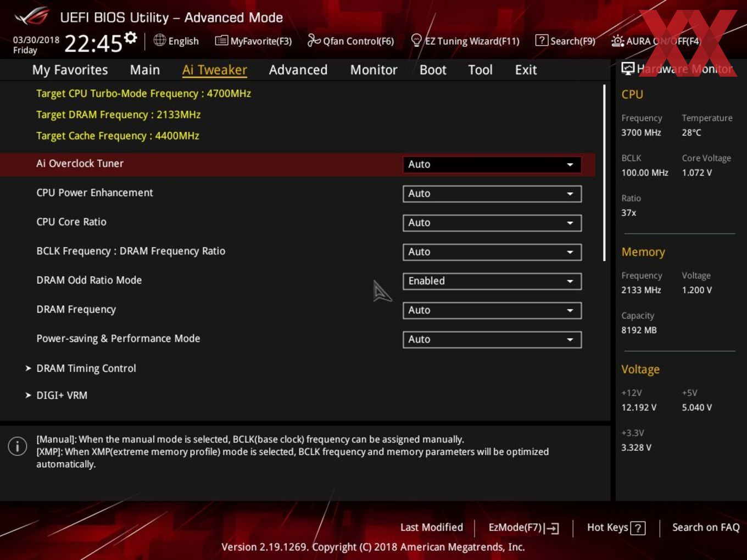Select DRAM Frequency setting label
Screen dimensions: 747x560
[x=76, y=310]
